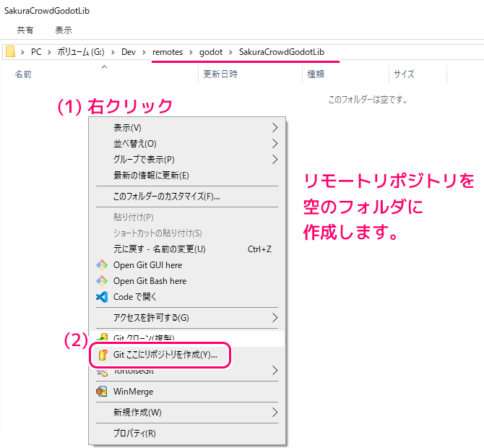
Task: Select 最新の情報に更新(E) menu item
Action: click(x=151, y=175)
